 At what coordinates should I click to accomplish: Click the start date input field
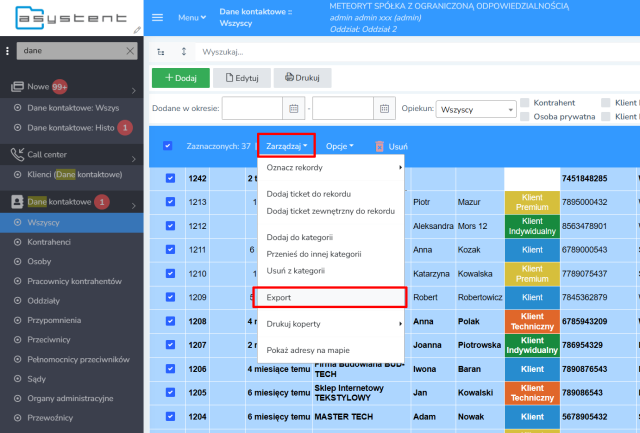point(252,109)
